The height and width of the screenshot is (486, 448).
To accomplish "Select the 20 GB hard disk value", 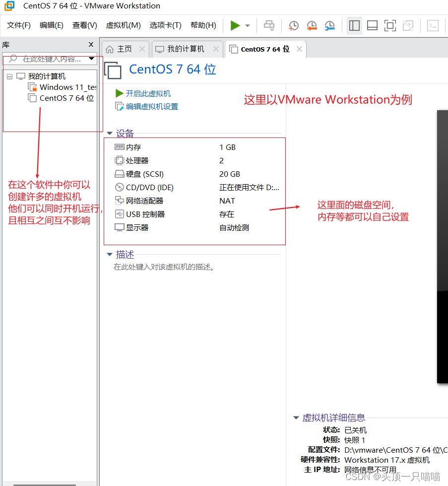I will pyautogui.click(x=230, y=174).
